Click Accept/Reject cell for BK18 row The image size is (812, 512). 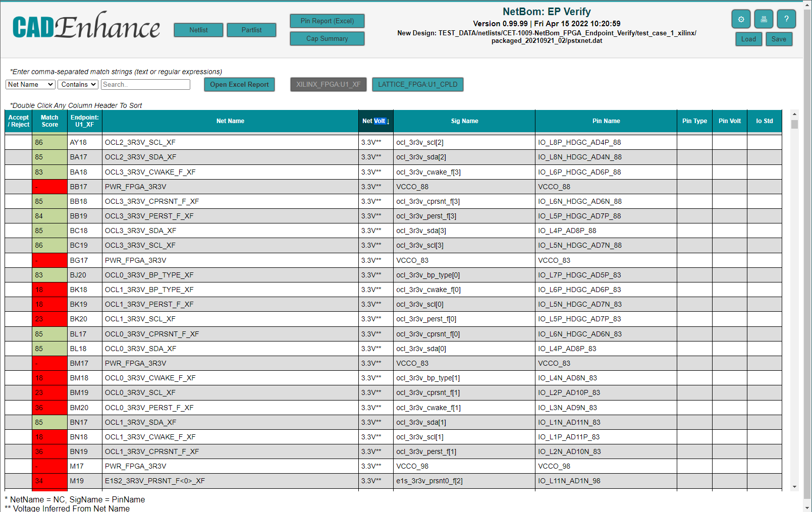tap(19, 290)
